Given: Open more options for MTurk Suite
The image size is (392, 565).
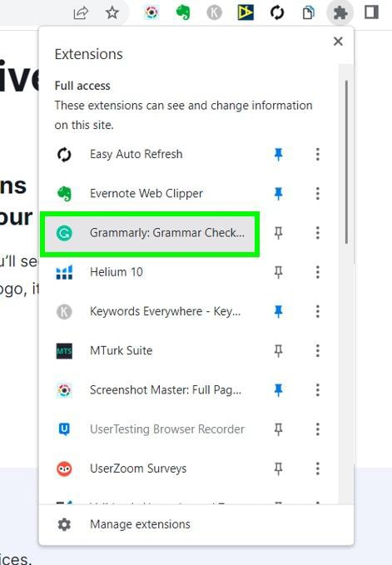Looking at the screenshot, I should tap(317, 350).
